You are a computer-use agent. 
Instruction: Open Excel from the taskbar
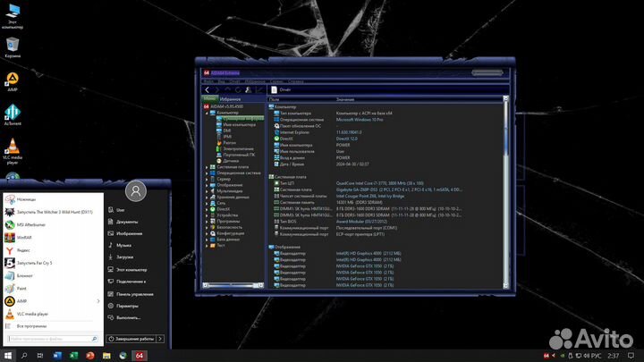coord(73,356)
